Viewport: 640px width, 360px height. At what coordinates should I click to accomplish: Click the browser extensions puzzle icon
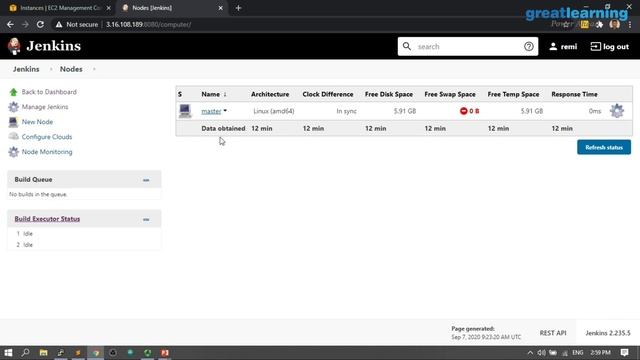pyautogui.click(x=599, y=24)
